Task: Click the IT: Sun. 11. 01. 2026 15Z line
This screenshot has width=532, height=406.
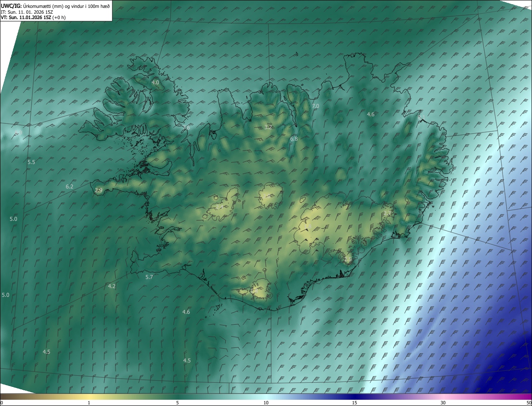Action: (x=27, y=12)
